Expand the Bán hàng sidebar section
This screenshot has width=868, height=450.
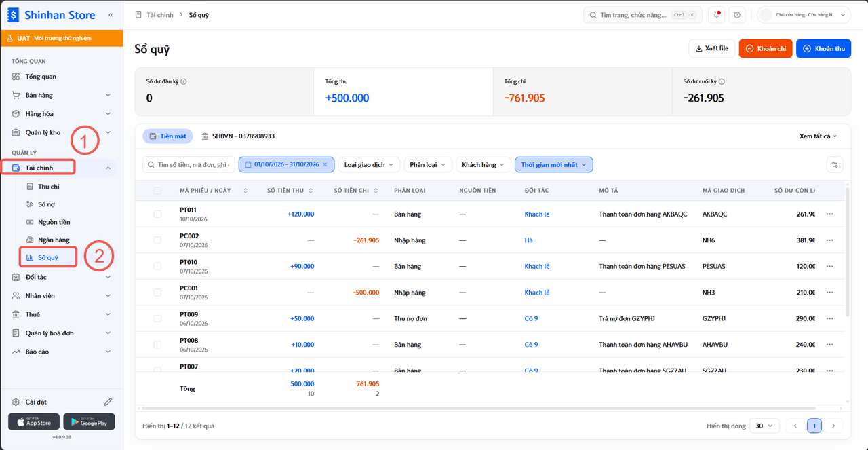[62, 95]
